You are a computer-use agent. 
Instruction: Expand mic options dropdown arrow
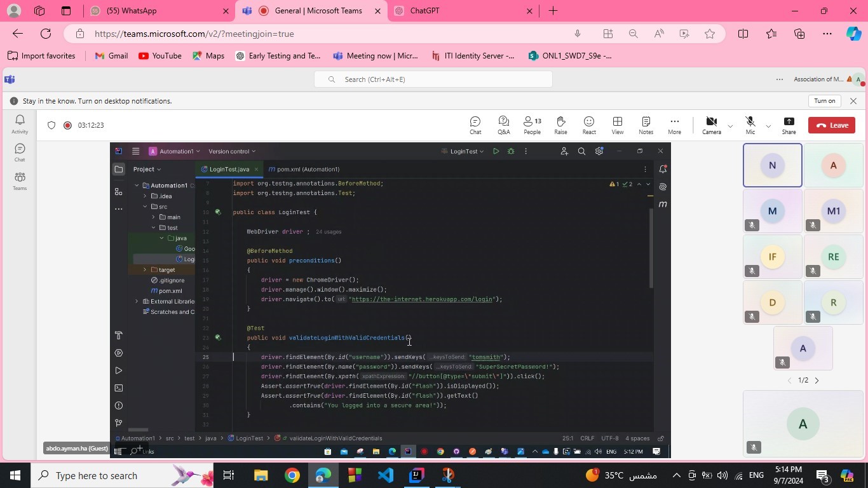(768, 126)
